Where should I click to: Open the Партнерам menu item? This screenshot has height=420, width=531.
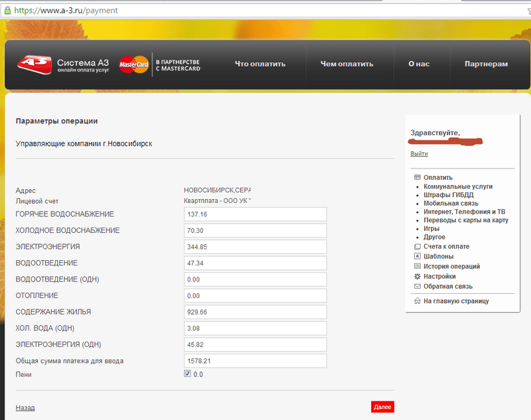click(486, 64)
